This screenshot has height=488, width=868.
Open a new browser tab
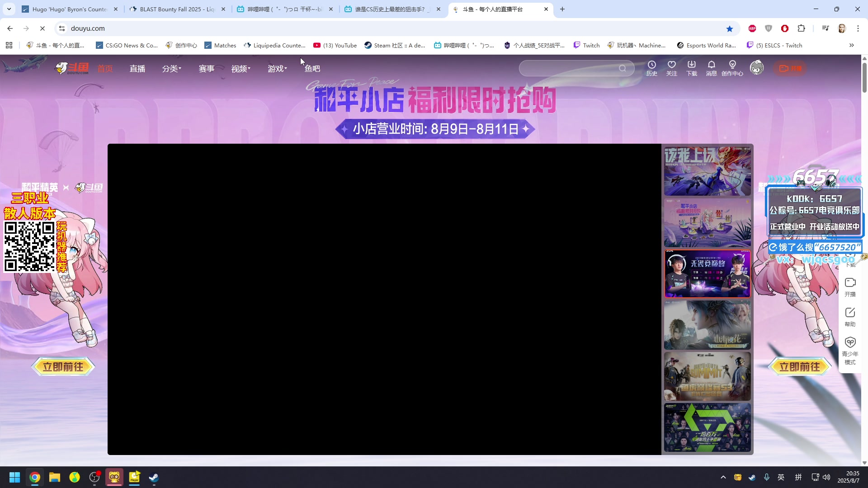coord(562,9)
